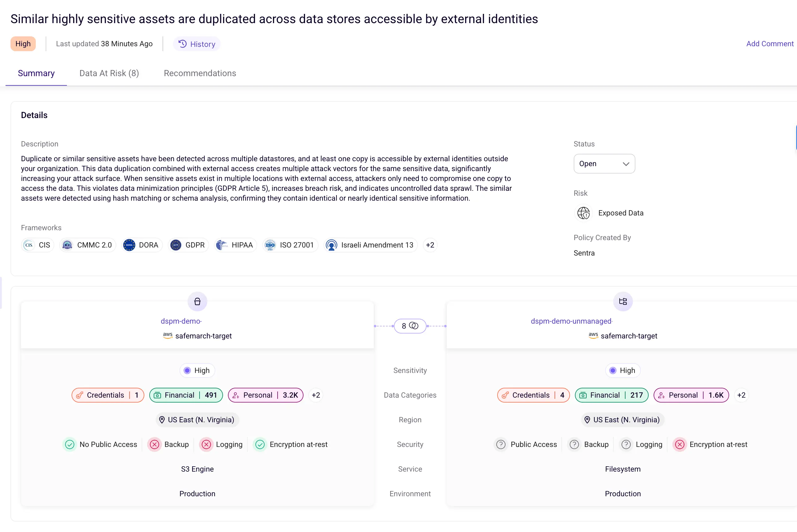The width and height of the screenshot is (797, 532).
Task: Click the Exposed Data globe icon
Action: (583, 213)
